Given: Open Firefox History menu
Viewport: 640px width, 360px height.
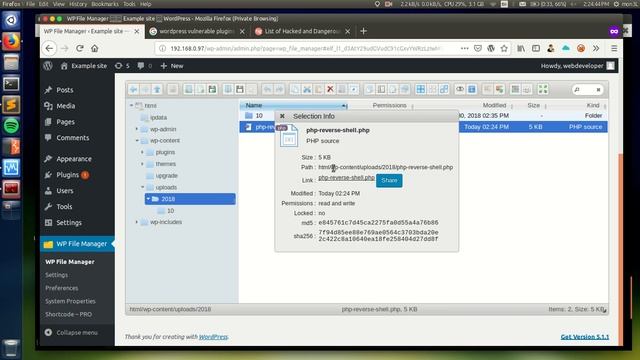Looking at the screenshot, I should point(78,4).
